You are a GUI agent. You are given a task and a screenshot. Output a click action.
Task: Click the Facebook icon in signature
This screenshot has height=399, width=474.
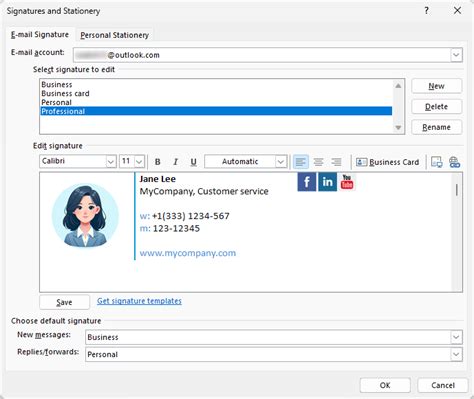(307, 182)
